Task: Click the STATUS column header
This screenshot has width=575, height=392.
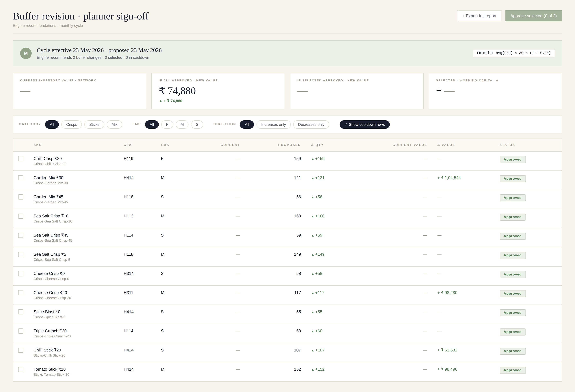Action: point(507,145)
